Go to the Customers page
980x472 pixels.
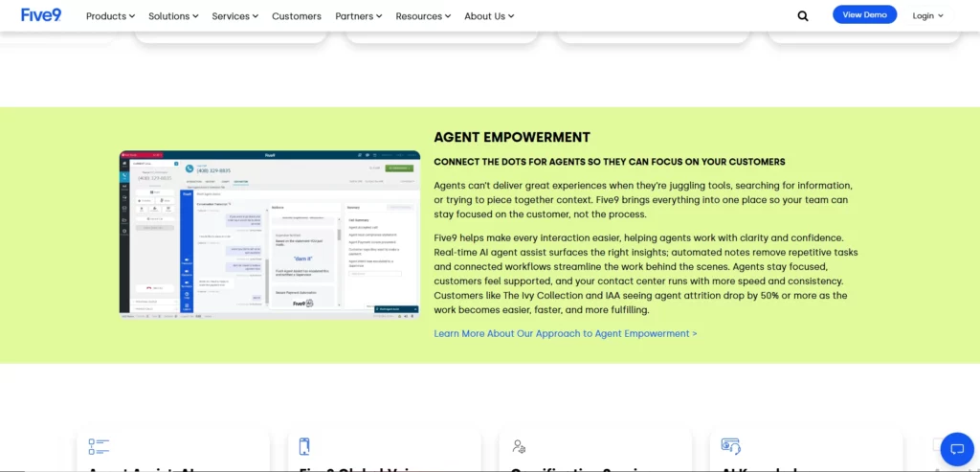(297, 16)
